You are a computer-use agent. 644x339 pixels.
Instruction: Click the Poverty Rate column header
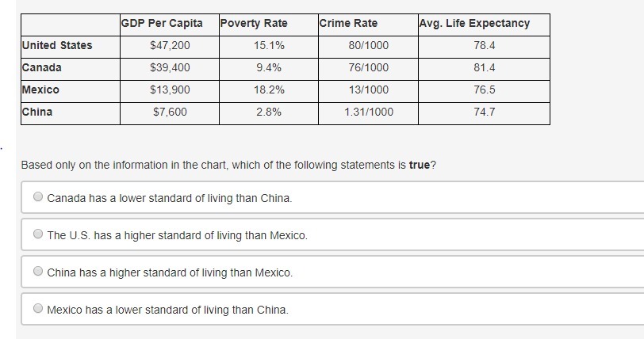click(x=254, y=23)
